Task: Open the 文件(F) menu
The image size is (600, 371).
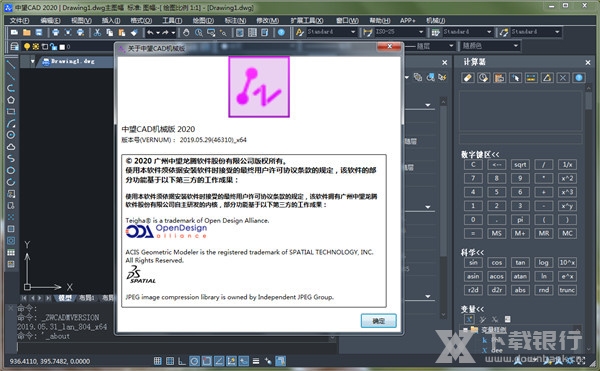Action: coord(20,20)
